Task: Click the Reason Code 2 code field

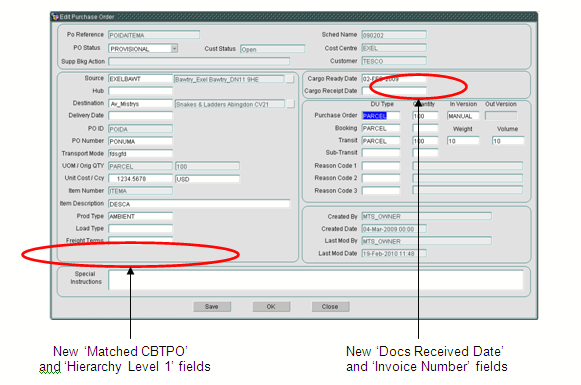Action: pyautogui.click(x=381, y=178)
